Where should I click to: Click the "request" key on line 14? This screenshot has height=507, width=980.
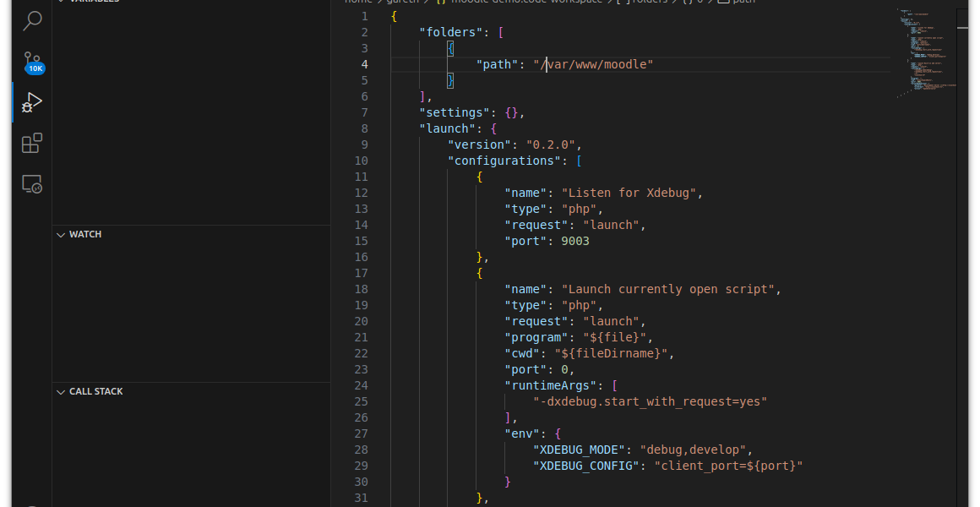pos(536,225)
